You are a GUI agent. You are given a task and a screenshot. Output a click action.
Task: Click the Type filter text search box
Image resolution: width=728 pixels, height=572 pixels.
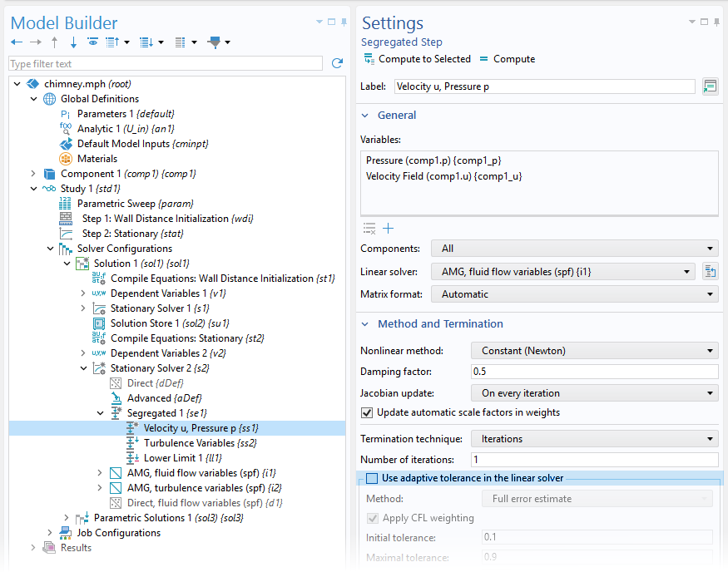(x=165, y=64)
